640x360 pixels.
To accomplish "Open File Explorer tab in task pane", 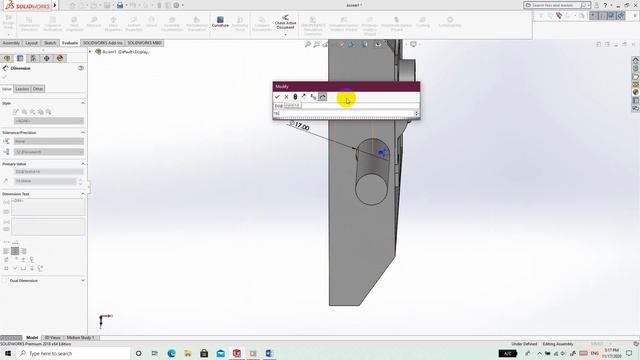I will [636, 76].
